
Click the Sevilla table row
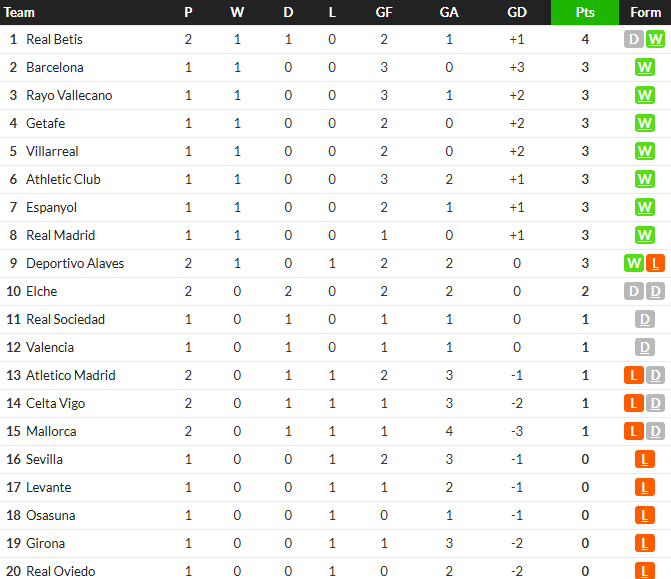pyautogui.click(x=336, y=460)
